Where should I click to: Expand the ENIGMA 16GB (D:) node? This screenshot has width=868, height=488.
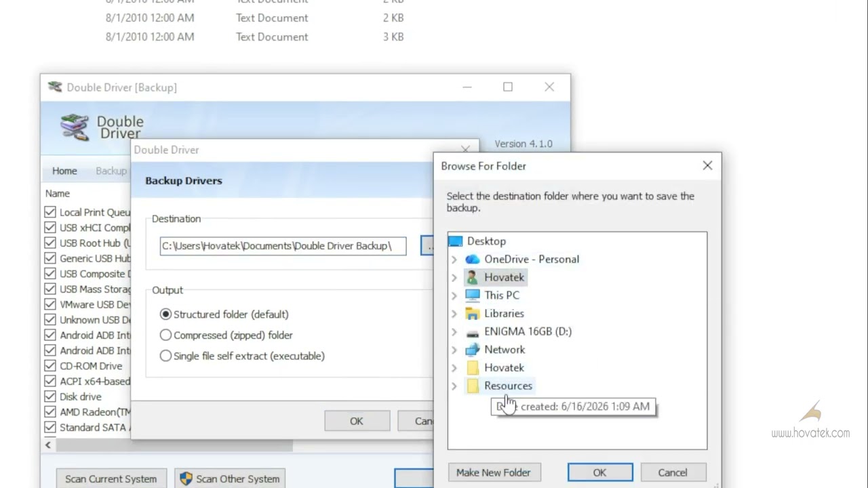(x=454, y=332)
